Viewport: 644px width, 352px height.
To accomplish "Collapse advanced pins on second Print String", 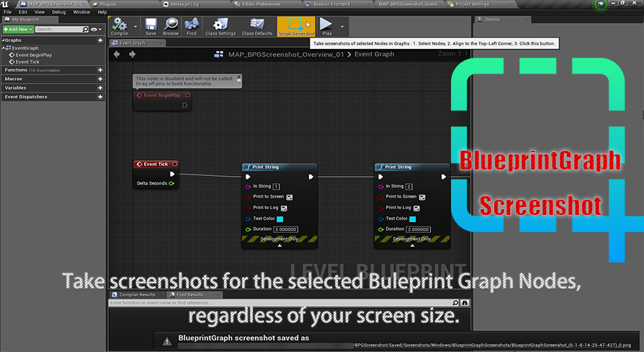I will [x=412, y=245].
